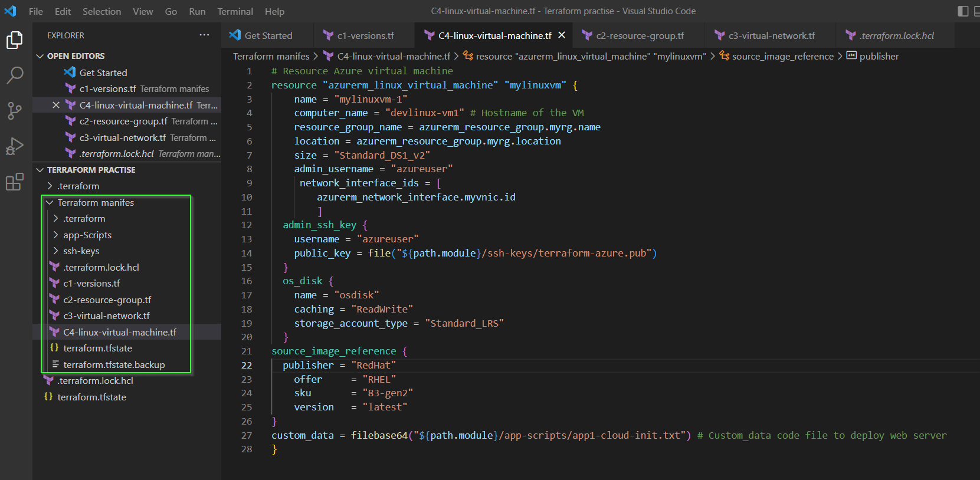Open the View menu

(143, 11)
